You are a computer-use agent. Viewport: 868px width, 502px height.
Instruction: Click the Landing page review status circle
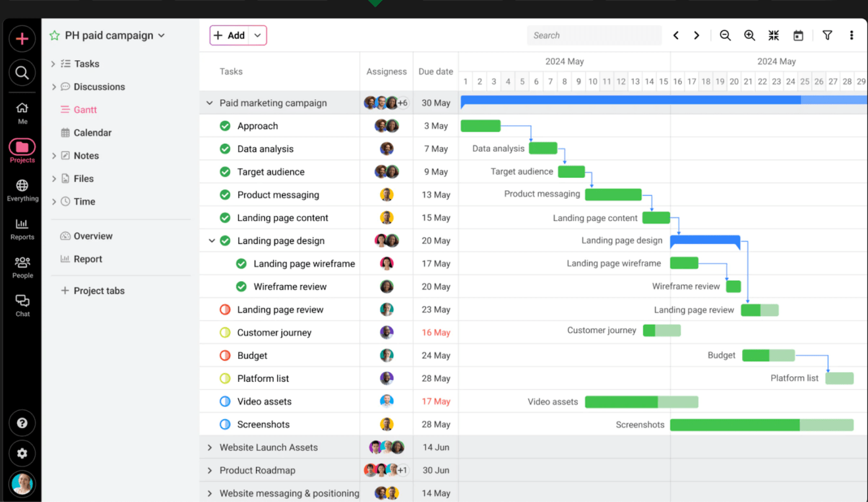click(225, 309)
